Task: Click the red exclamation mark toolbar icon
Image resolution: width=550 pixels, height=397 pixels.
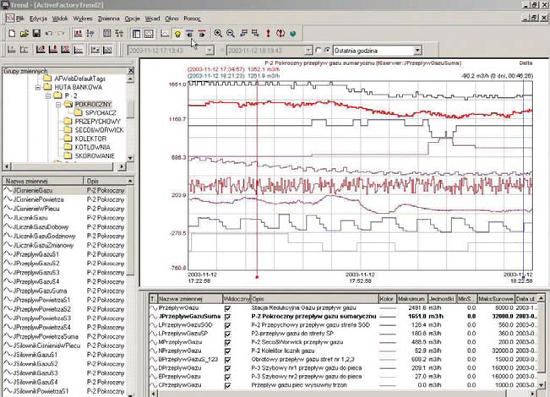Action: coord(268,33)
